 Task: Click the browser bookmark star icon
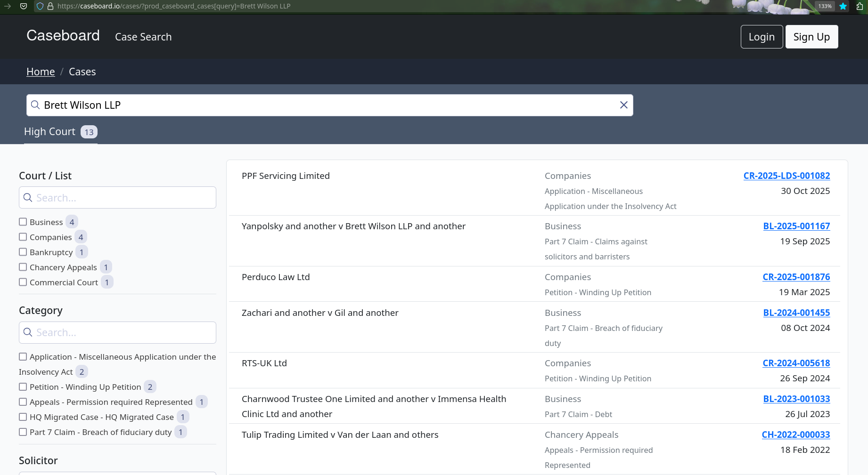click(x=843, y=6)
